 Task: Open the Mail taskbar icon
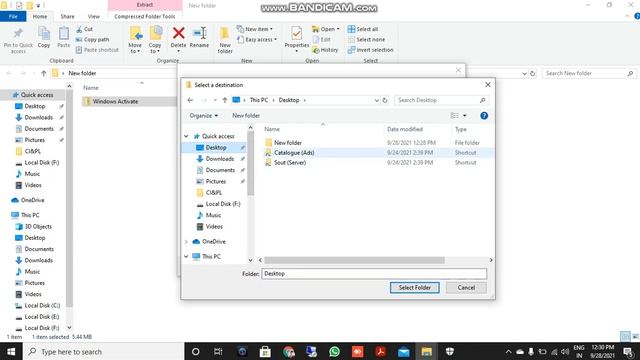coord(404,351)
